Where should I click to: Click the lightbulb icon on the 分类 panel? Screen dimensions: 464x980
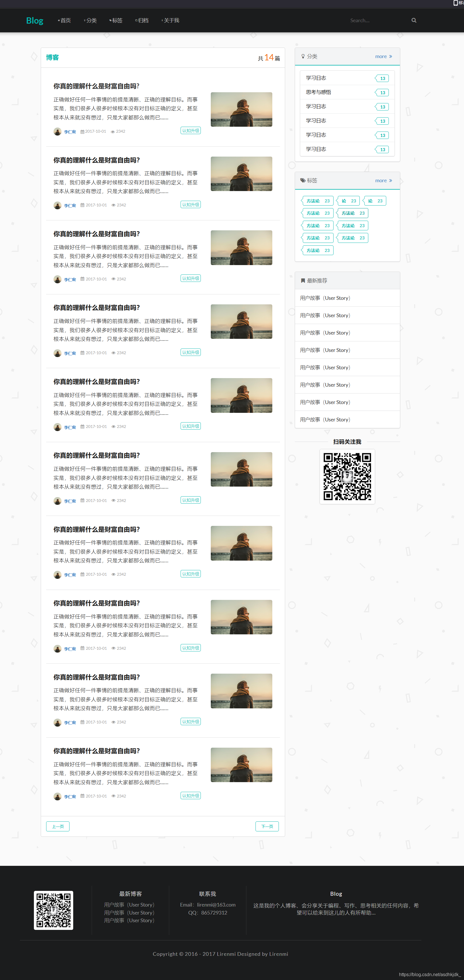(x=303, y=56)
